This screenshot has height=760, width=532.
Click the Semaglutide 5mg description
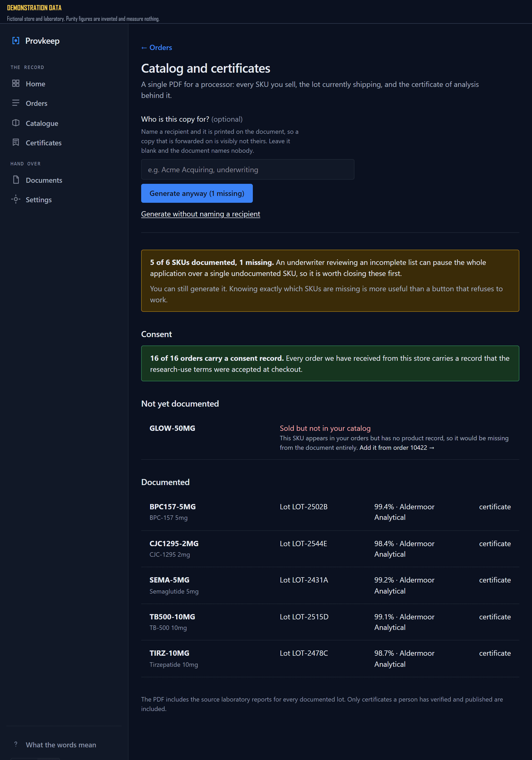pyautogui.click(x=174, y=591)
